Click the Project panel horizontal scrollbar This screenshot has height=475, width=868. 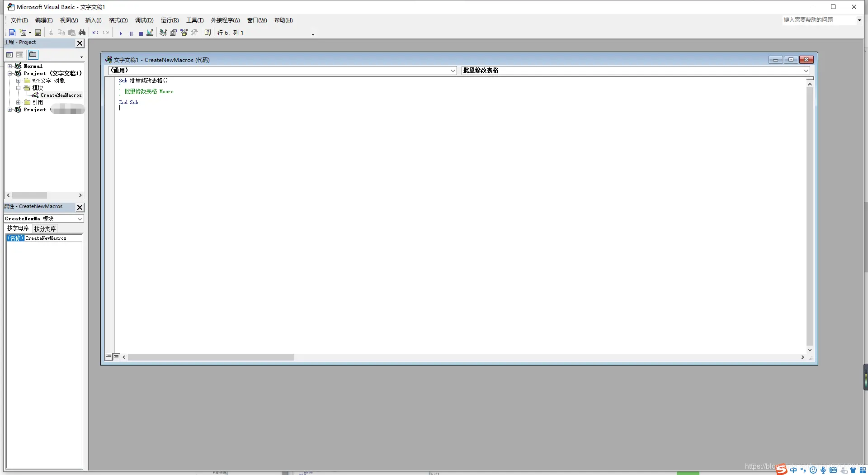click(29, 195)
